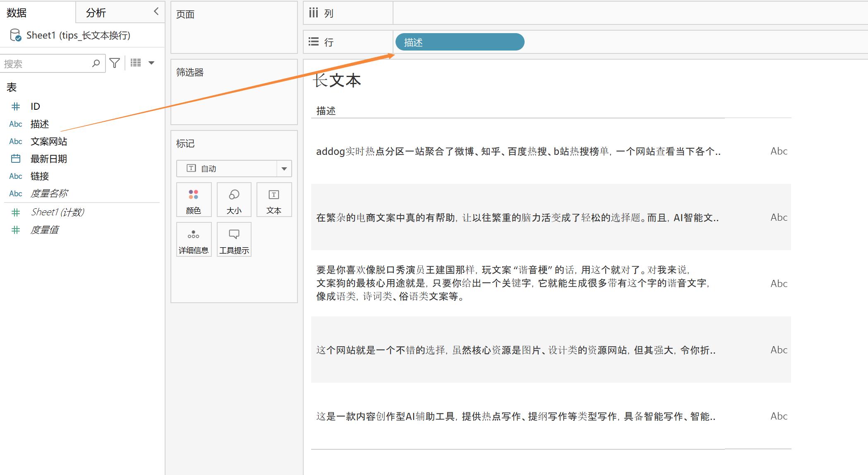Click the 页面 pages shelf
Viewport: 868px width, 475px height.
click(x=234, y=27)
